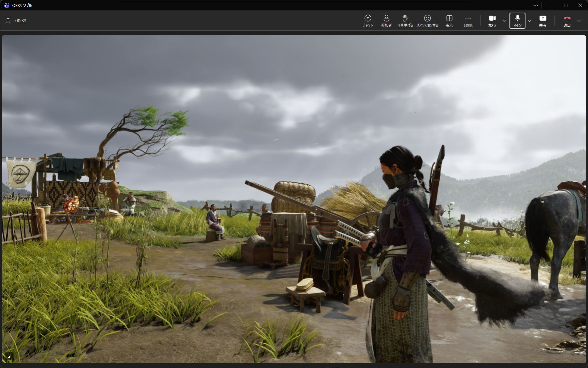Open the dropdown arrow next to 退出
588x368 pixels.
click(579, 21)
